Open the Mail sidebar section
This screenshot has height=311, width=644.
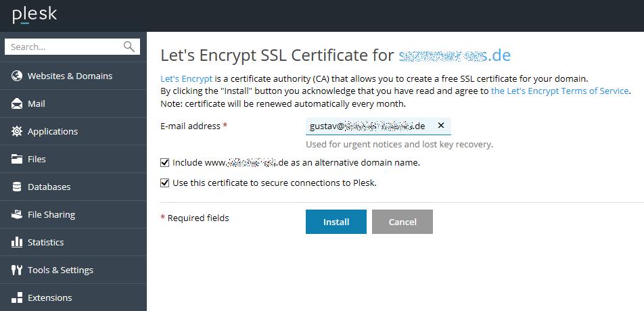pos(37,103)
